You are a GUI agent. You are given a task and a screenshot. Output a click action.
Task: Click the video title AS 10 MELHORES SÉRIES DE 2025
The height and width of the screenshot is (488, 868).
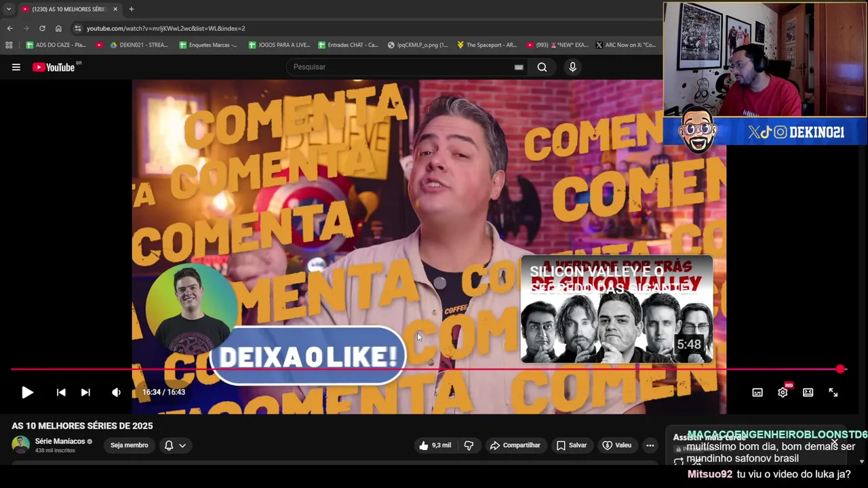click(x=82, y=426)
